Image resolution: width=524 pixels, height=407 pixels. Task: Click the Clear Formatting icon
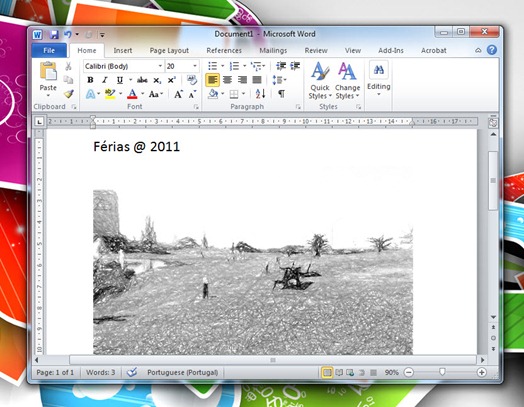click(192, 80)
